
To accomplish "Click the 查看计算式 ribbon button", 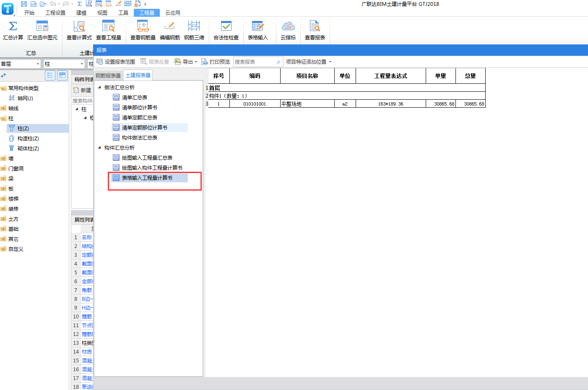I will click(79, 31).
